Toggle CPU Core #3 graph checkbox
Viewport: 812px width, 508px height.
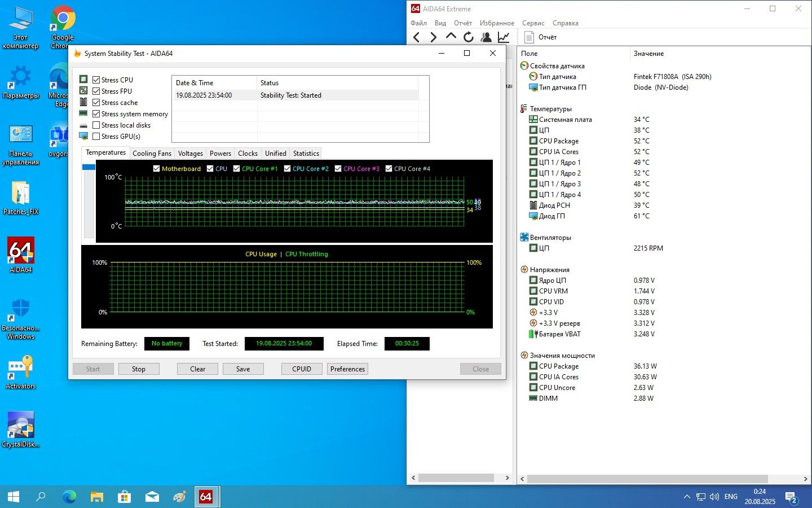point(338,169)
